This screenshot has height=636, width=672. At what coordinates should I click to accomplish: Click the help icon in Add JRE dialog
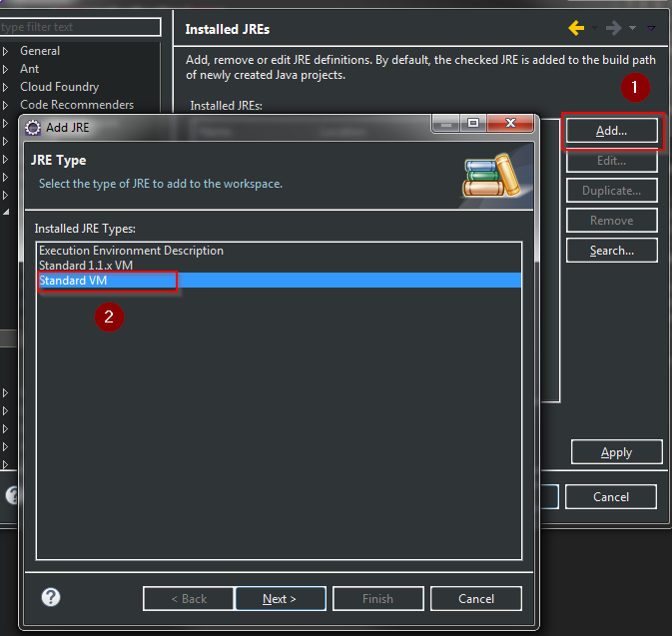[x=51, y=597]
